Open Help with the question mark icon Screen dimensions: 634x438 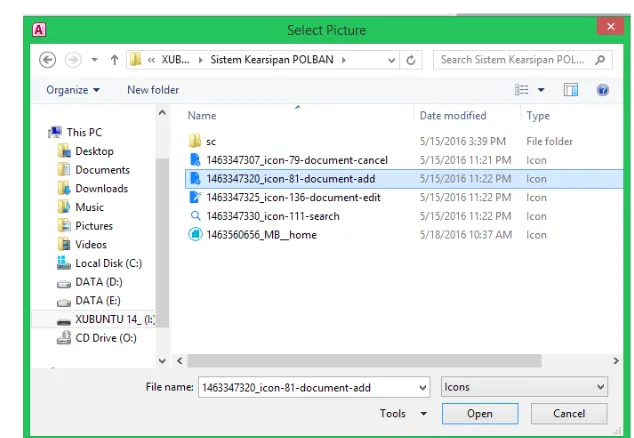pos(602,90)
